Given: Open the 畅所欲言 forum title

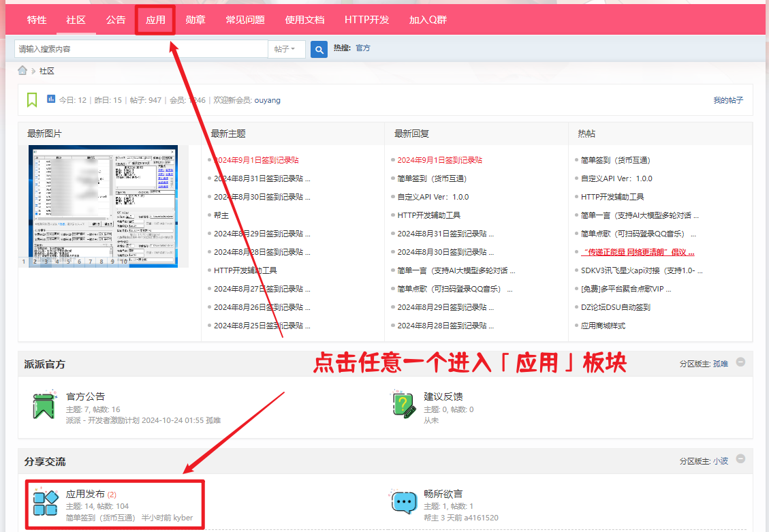Looking at the screenshot, I should pyautogui.click(x=443, y=494).
